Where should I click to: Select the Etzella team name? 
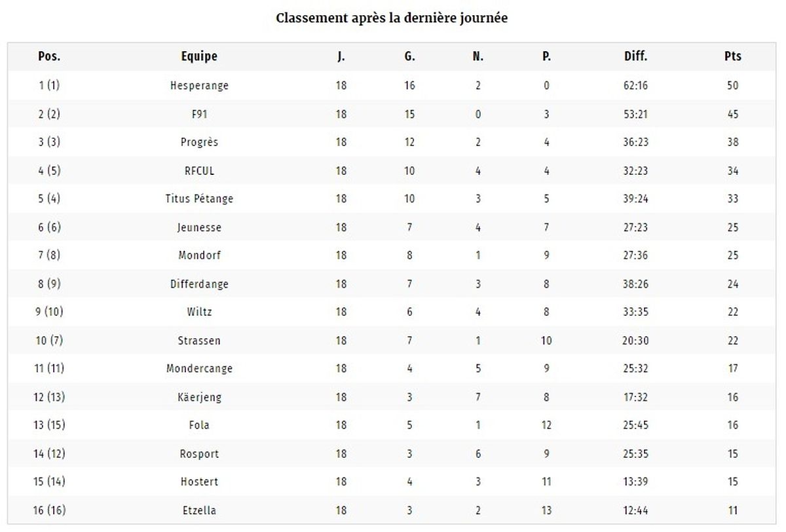[199, 510]
